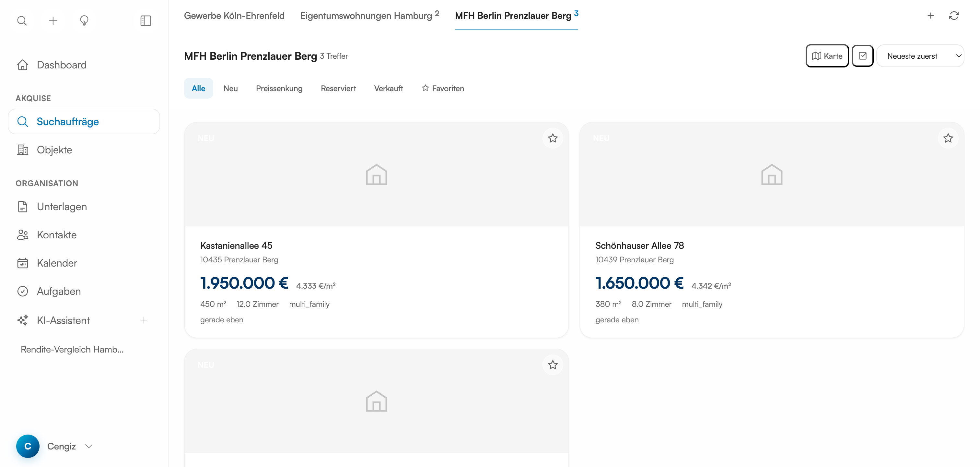Viewport: 980px width, 467px height.
Task: Click the refresh icon at top right
Action: 954,16
